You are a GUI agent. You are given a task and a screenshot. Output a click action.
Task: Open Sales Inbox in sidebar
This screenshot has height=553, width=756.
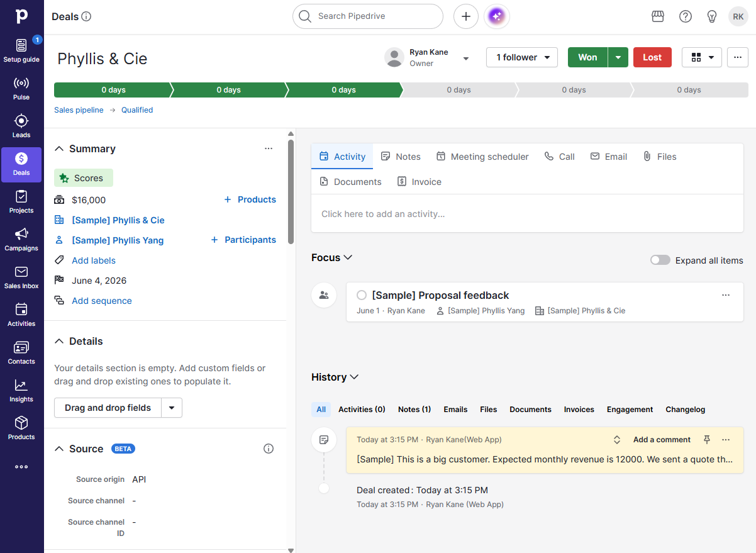coord(21,277)
